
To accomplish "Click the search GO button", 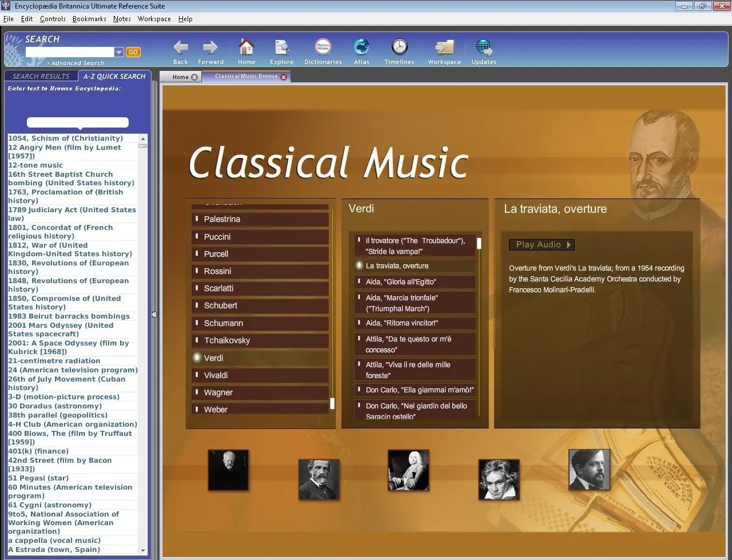I will point(133,52).
